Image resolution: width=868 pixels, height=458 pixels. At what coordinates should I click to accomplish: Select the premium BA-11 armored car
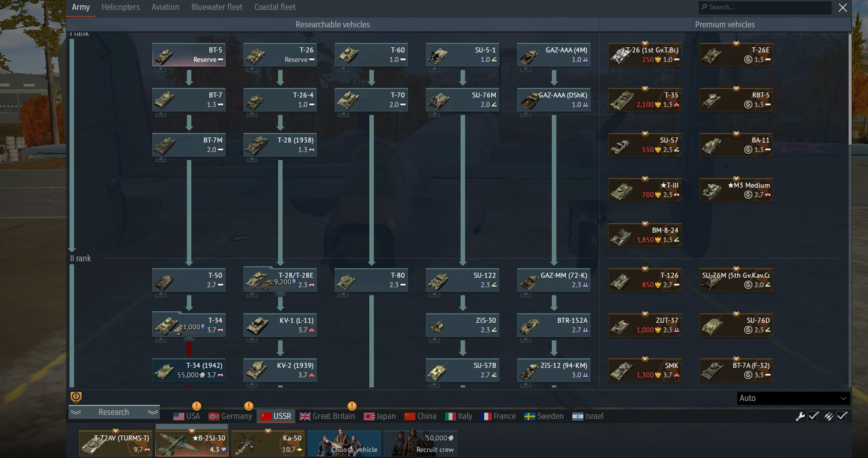(736, 145)
